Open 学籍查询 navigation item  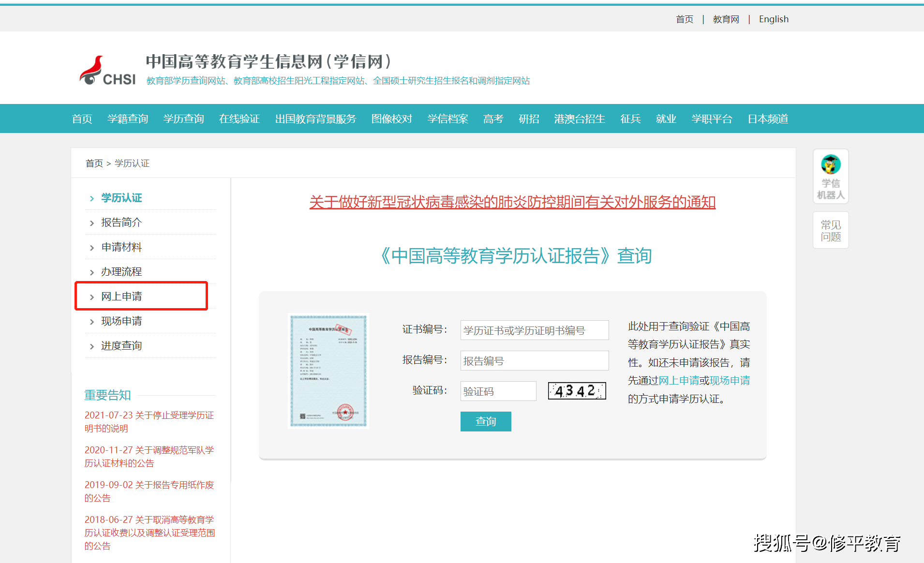click(128, 119)
